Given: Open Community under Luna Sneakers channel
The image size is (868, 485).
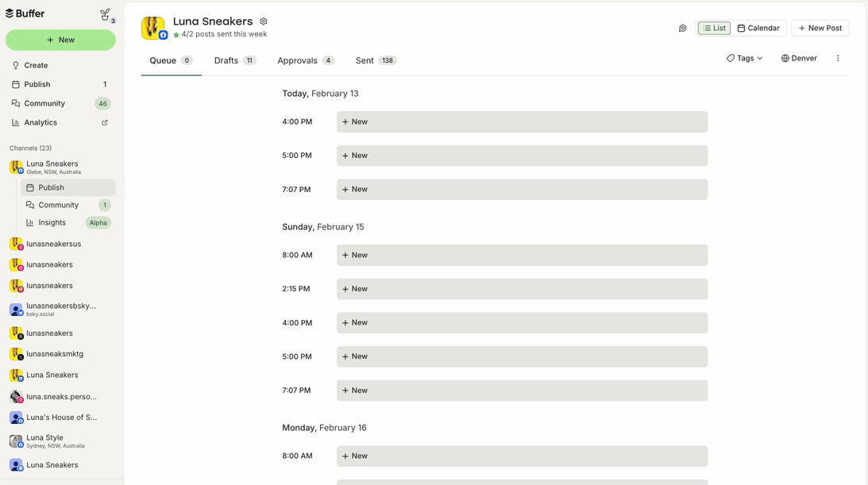Looking at the screenshot, I should (68, 205).
